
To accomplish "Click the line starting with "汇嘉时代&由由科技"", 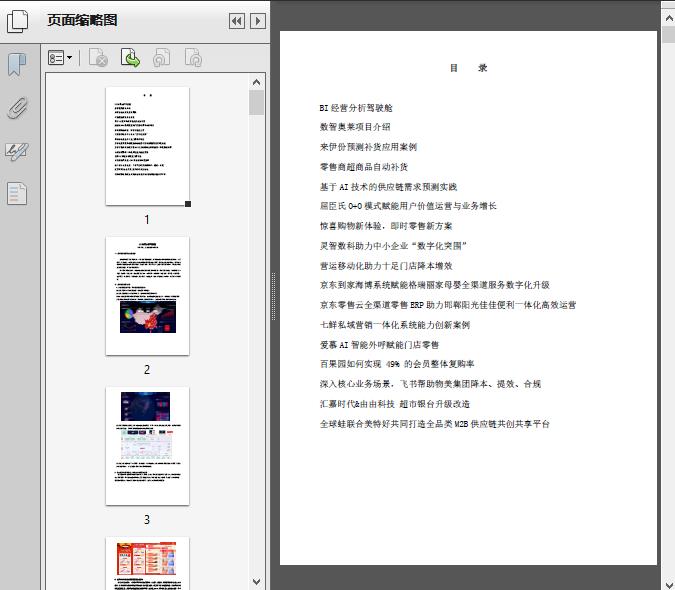I will click(x=394, y=404).
